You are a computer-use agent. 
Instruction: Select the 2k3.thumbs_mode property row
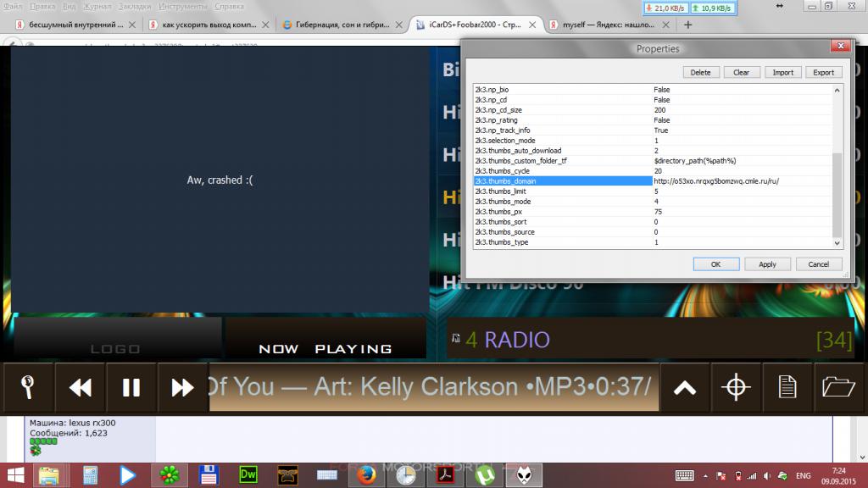652,202
